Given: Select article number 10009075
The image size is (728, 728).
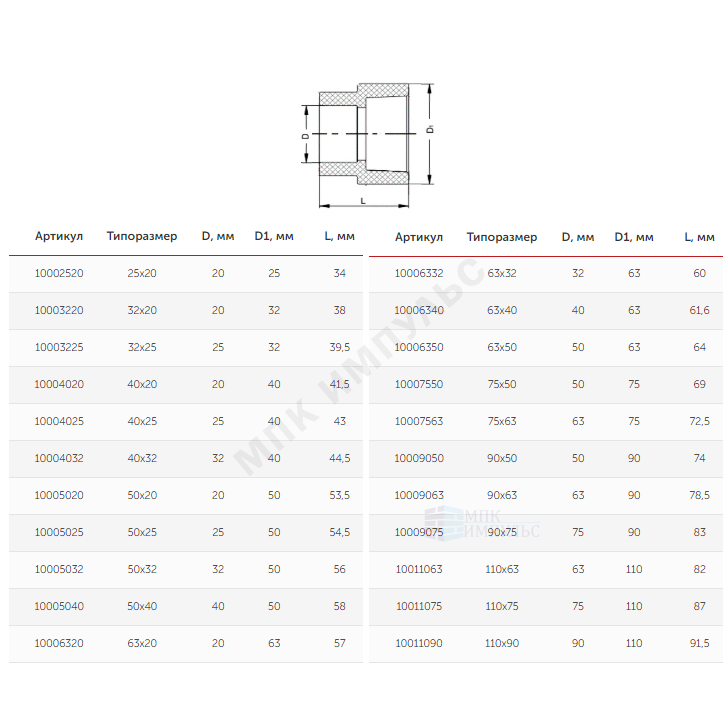Looking at the screenshot, I should tap(419, 532).
